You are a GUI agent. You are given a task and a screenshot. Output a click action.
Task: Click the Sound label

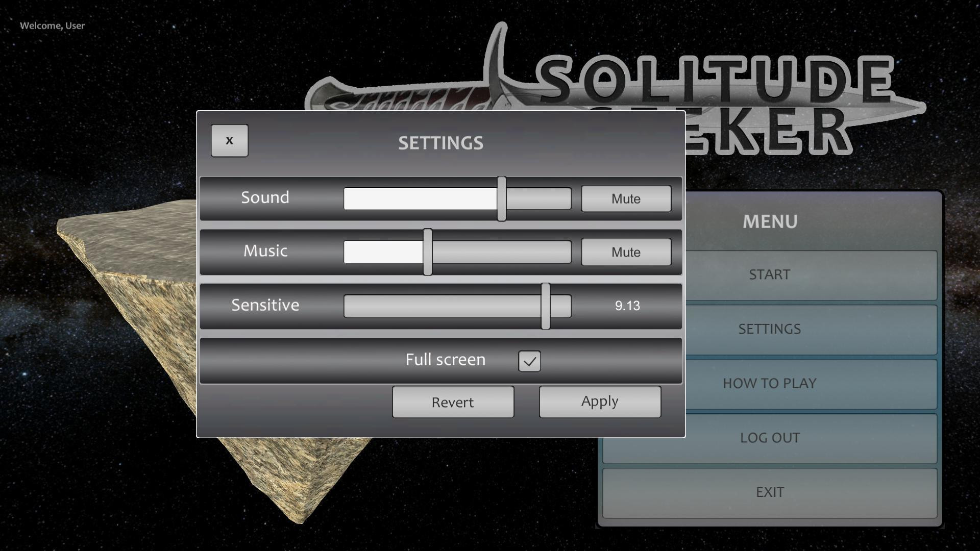tap(265, 197)
